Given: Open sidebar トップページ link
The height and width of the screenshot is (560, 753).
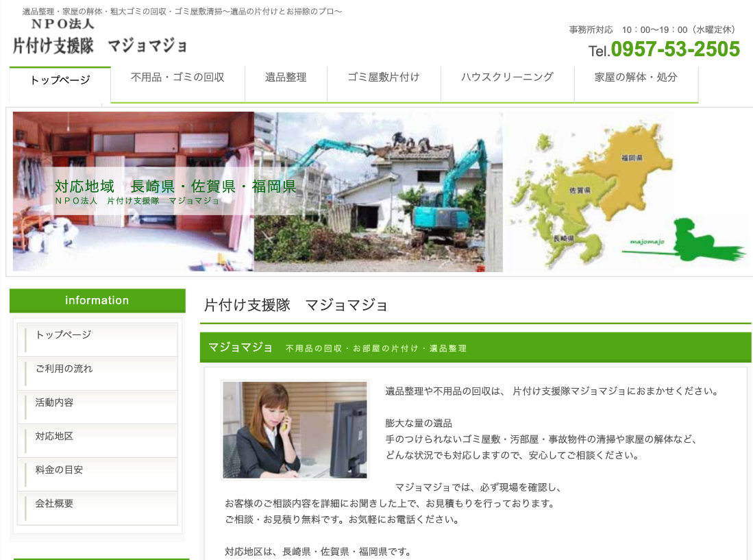Looking at the screenshot, I should point(63,335).
